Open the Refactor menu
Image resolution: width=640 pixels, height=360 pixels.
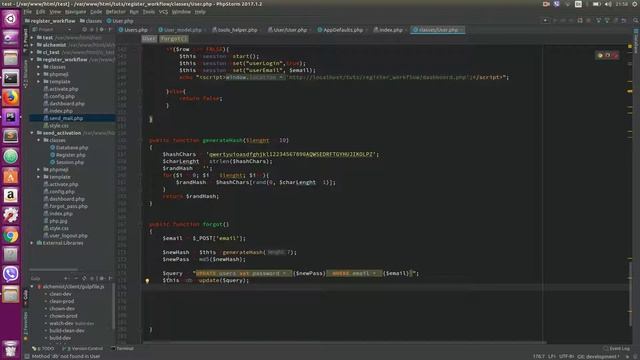point(116,12)
